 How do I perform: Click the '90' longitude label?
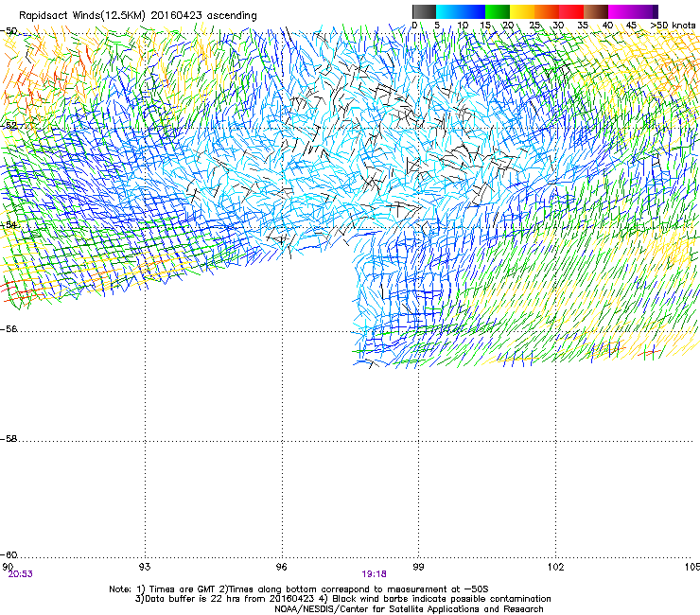(x=8, y=567)
